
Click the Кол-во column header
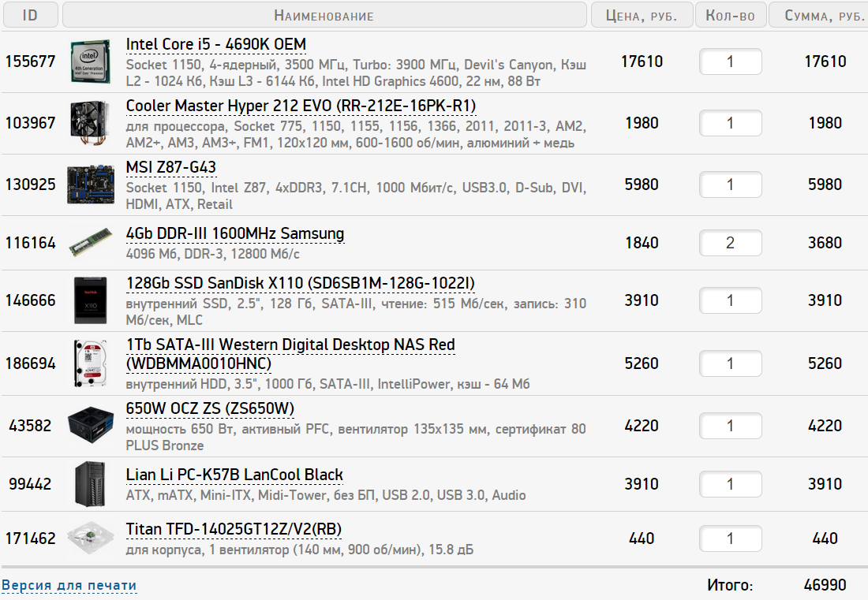coord(730,15)
